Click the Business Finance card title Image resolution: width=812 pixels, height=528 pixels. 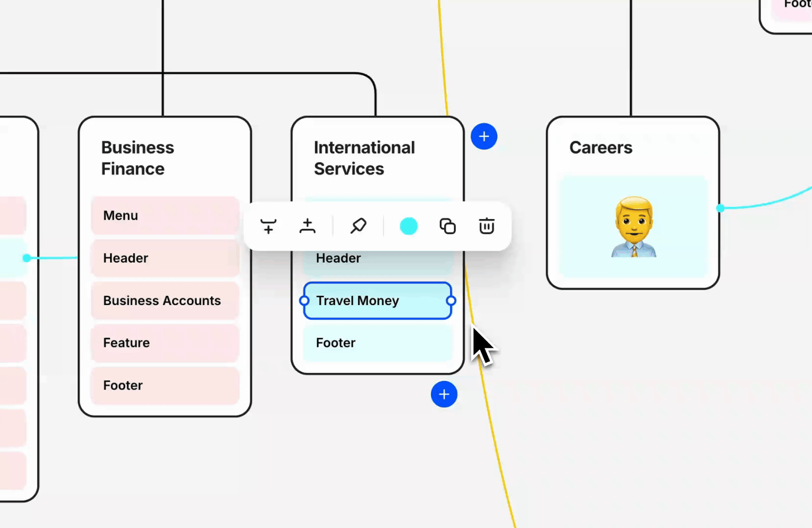[x=137, y=158]
